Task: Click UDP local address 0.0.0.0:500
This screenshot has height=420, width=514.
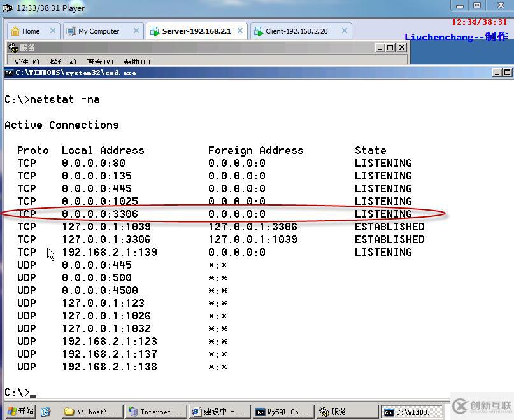Action: point(97,278)
